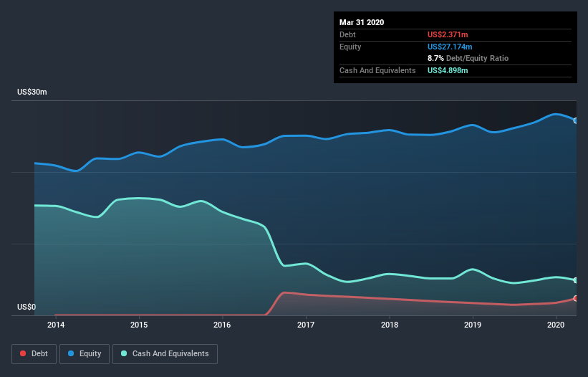Click the US$4.898m cash value
This screenshot has width=588, height=377.
pyautogui.click(x=448, y=70)
